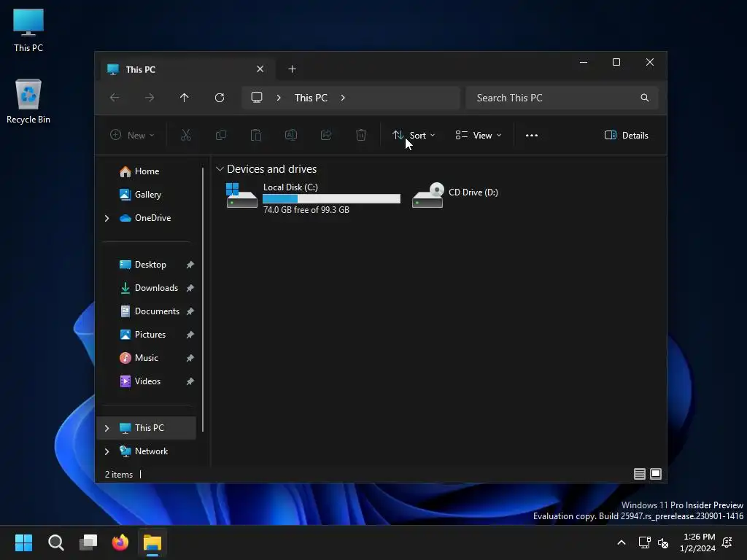Image resolution: width=747 pixels, height=560 pixels.
Task: Expand This PC tree node
Action: [x=107, y=428]
